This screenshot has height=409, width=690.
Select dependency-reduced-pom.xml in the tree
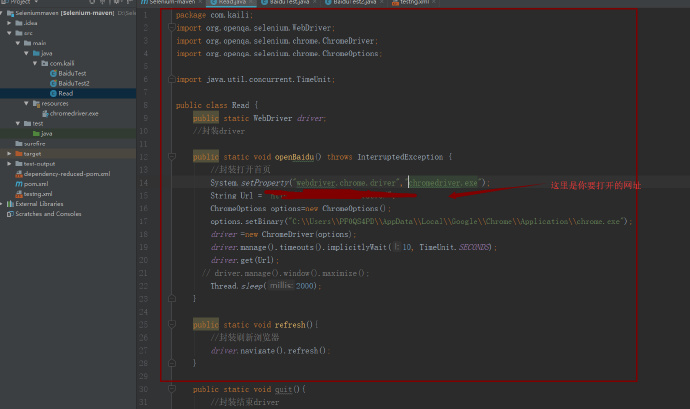click(x=67, y=174)
